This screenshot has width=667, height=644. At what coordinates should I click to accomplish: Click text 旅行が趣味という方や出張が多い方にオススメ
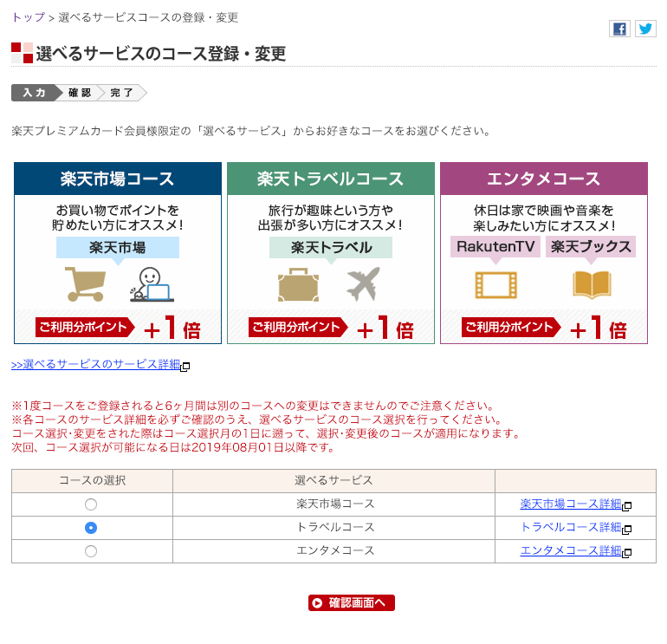click(331, 218)
